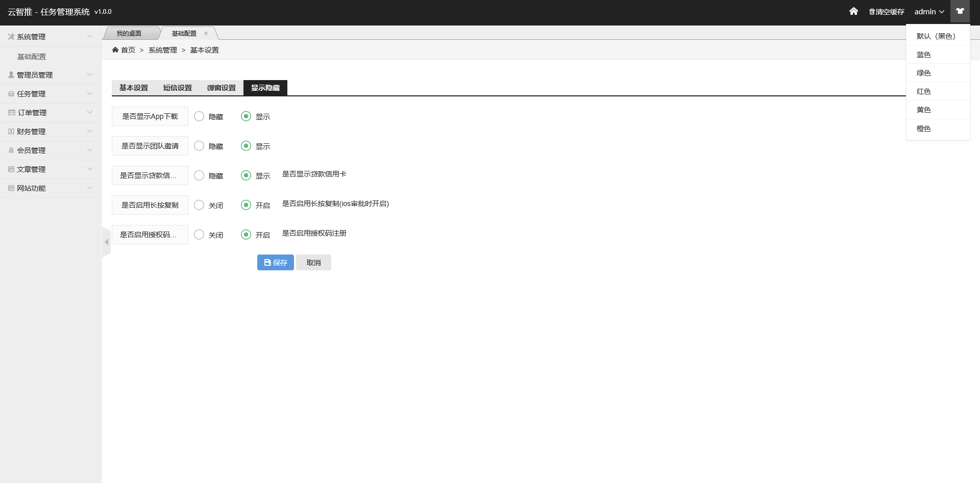
Task: Collapse sidebar using left arrow handle
Action: [x=106, y=242]
